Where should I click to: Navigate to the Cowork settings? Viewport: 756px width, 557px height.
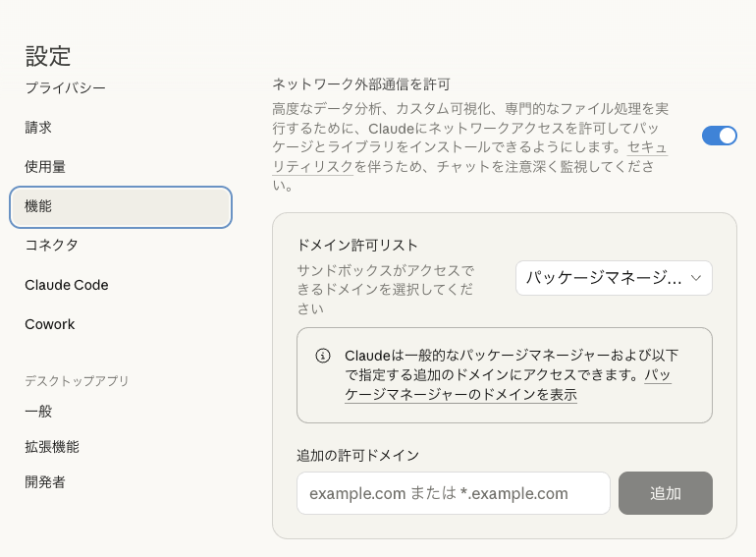coord(50,324)
